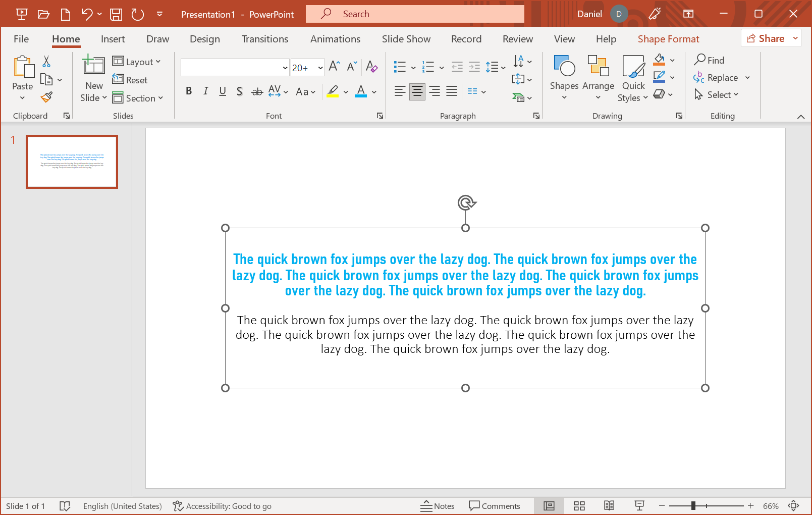Open the font size dropdown

click(x=320, y=67)
